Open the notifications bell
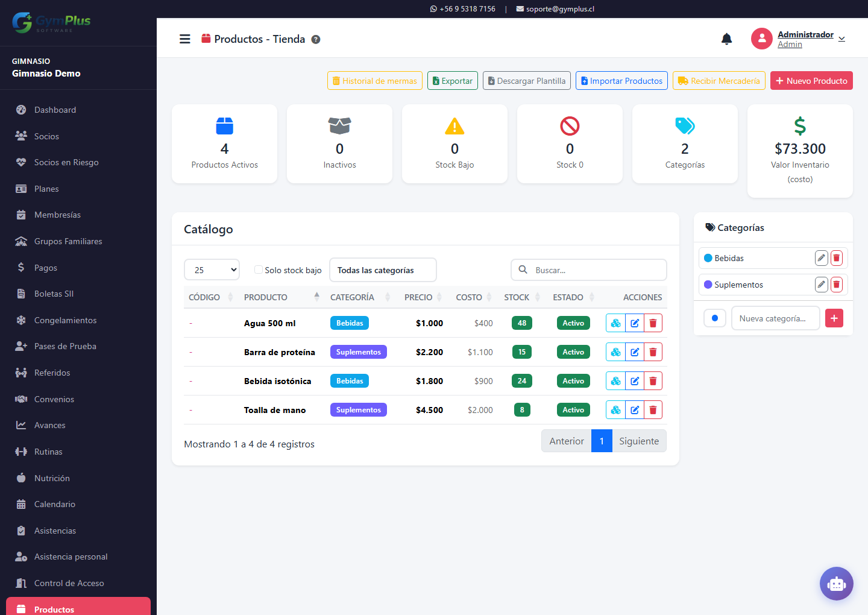This screenshot has width=868, height=615. (727, 39)
